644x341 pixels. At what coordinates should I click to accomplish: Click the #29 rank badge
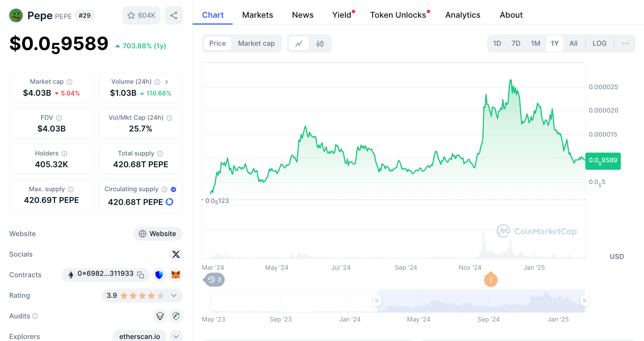tap(85, 15)
